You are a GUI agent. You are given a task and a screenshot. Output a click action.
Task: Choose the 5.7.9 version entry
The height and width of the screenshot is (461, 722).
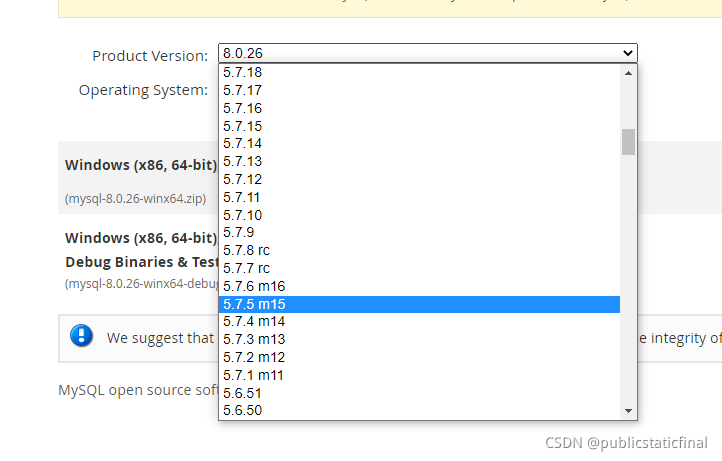tap(419, 233)
